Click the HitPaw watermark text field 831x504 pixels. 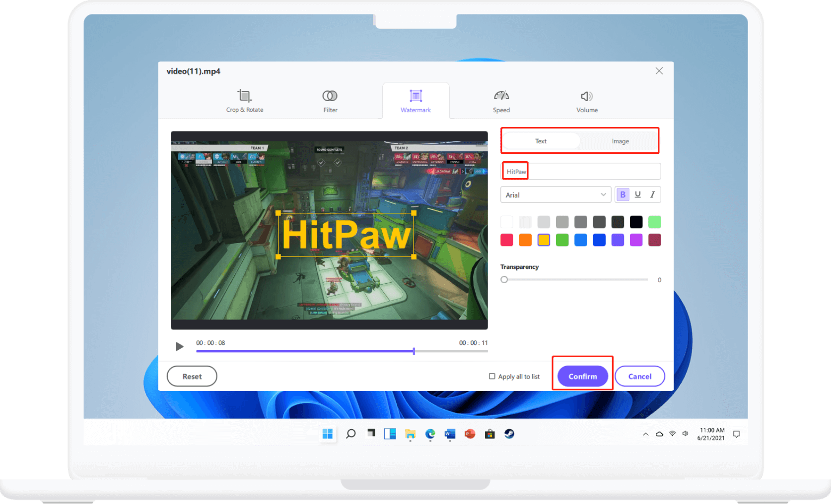(581, 172)
